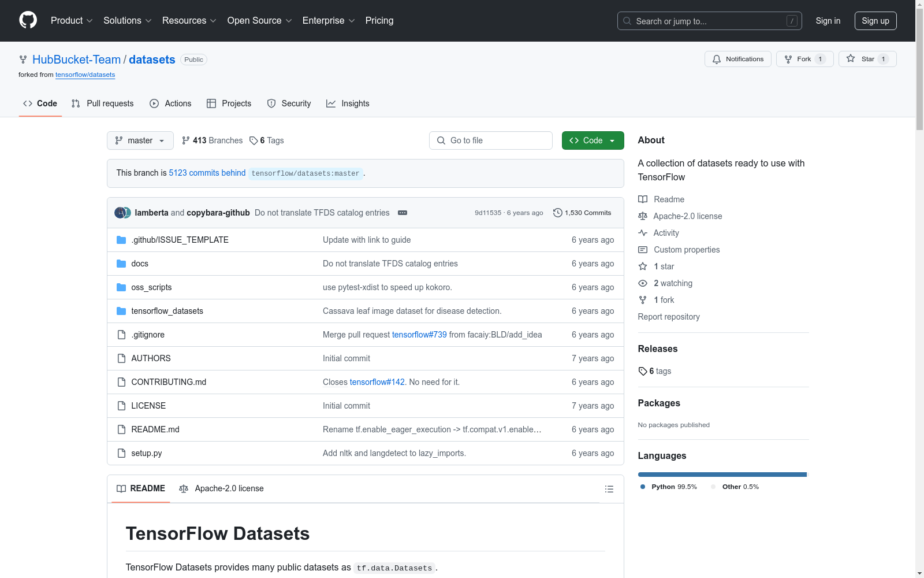The width and height of the screenshot is (924, 578).
Task: Switch to the Security tab
Action: pos(289,103)
